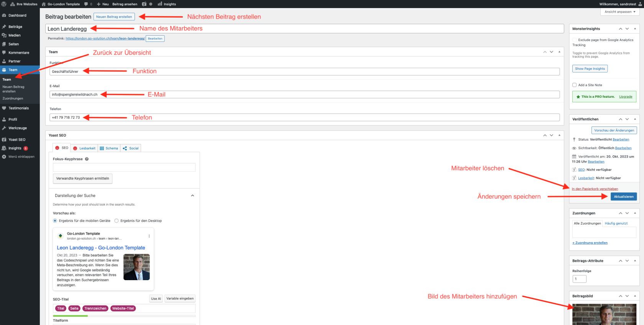Image resolution: width=644 pixels, height=325 pixels.
Task: Switch to the Schema tab
Action: (109, 148)
